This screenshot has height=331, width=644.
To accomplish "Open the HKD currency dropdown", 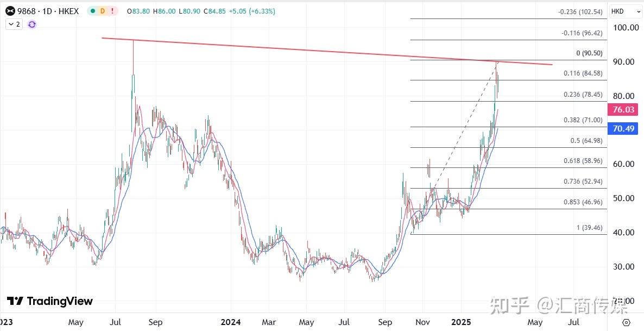I will coord(626,11).
